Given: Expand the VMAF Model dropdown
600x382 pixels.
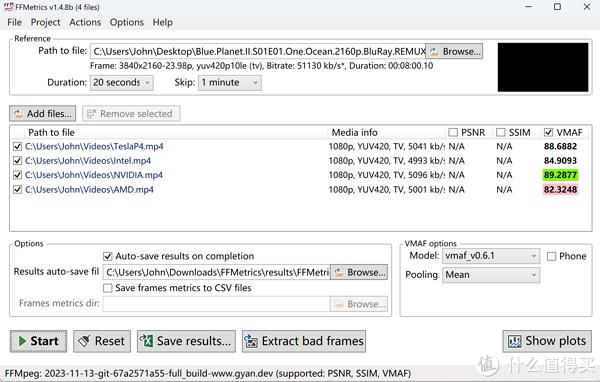Looking at the screenshot, I should coord(491,256).
